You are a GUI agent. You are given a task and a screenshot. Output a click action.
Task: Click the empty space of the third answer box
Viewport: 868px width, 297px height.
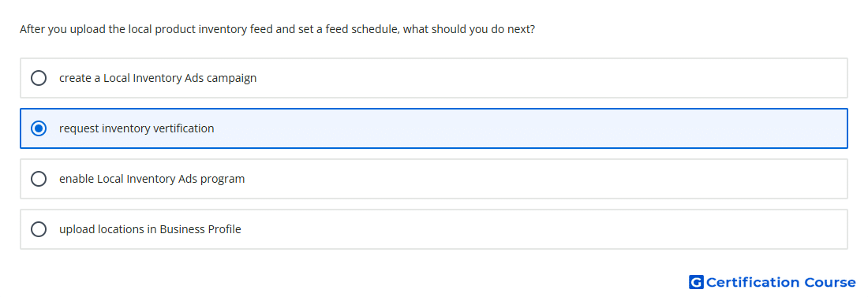[548, 179]
